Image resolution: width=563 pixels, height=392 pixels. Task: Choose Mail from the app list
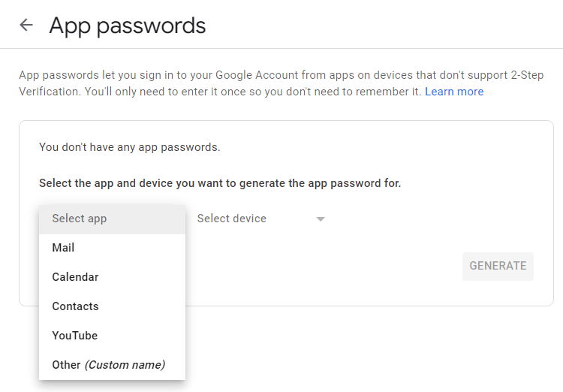point(112,248)
